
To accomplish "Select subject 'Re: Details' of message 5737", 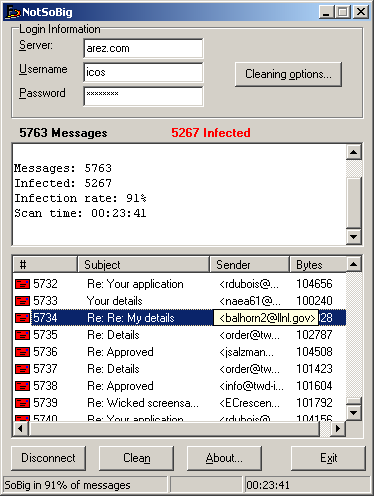I will 113,369.
